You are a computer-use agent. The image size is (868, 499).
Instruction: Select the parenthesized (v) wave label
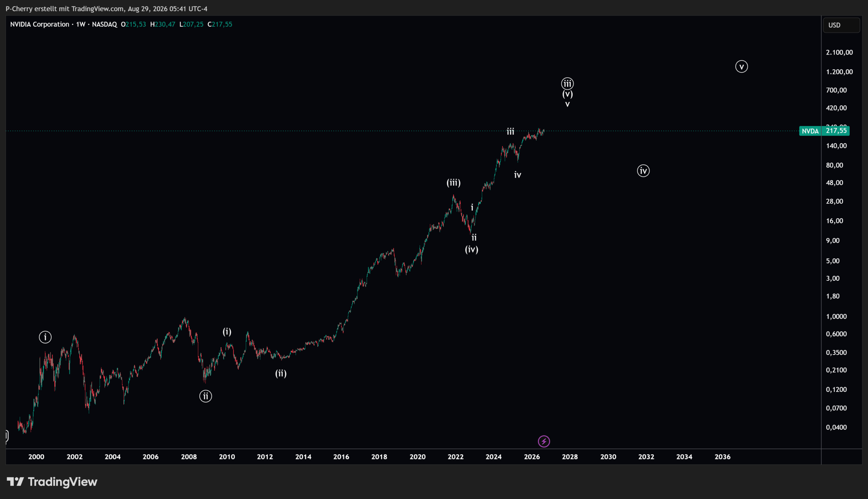point(568,94)
